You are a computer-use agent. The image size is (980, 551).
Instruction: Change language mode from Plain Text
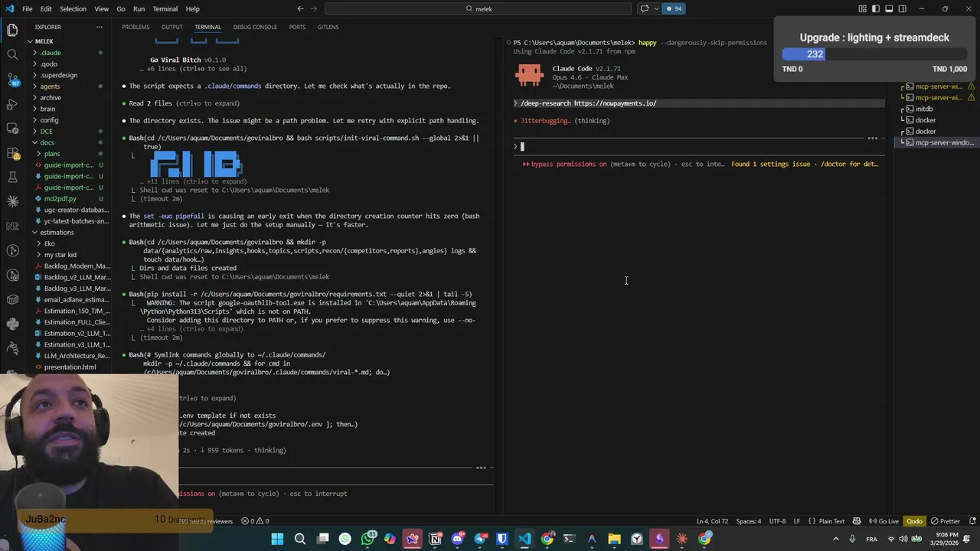coord(831,521)
